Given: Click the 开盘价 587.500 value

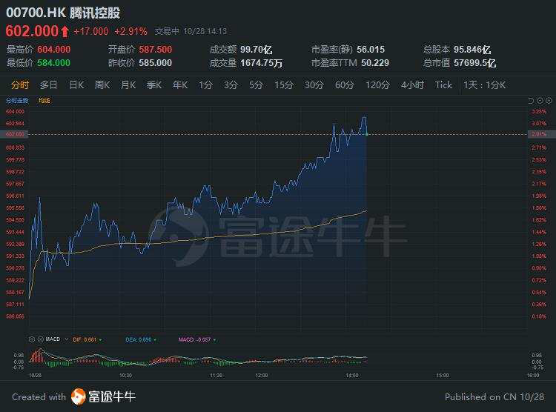Looking at the screenshot, I should [155, 49].
